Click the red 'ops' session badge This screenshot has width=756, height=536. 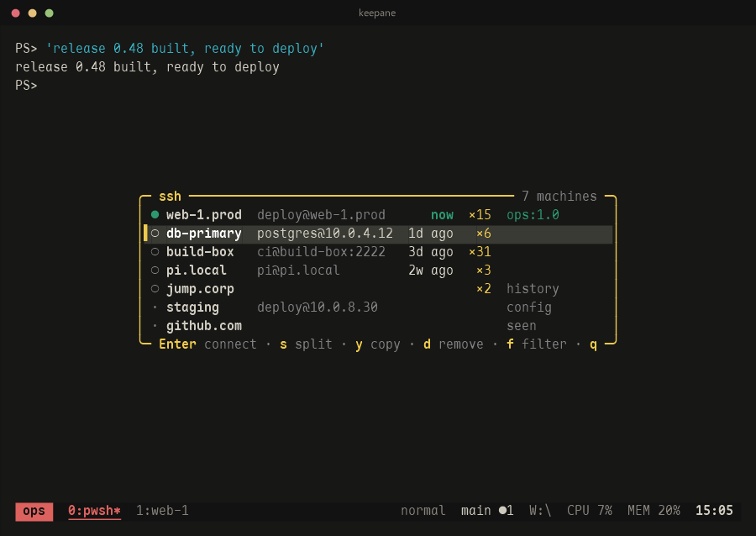click(34, 512)
